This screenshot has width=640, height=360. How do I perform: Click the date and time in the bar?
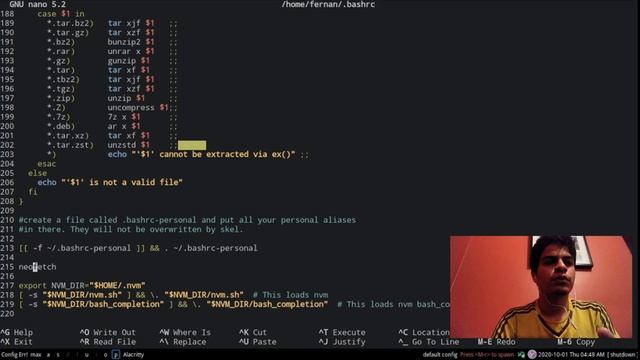pos(571,355)
